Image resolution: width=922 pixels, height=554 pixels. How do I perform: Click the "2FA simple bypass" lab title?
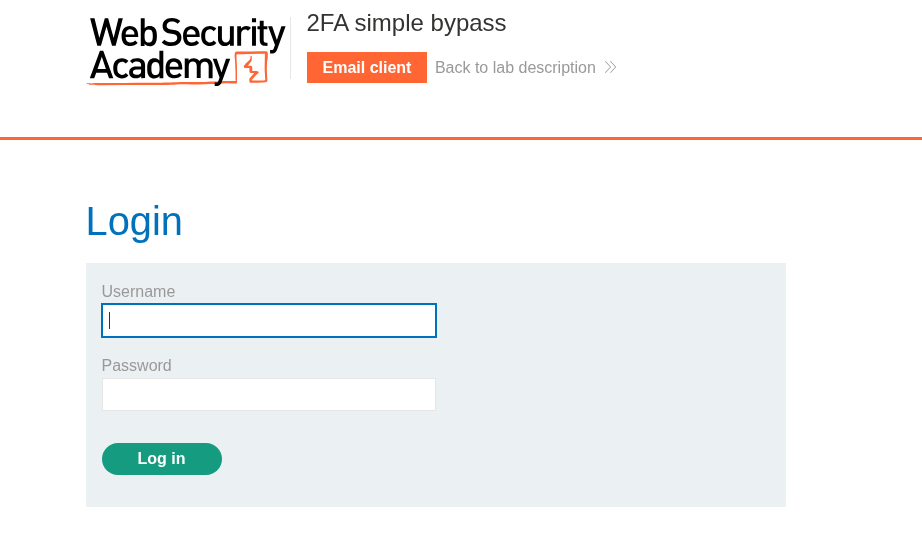click(406, 23)
